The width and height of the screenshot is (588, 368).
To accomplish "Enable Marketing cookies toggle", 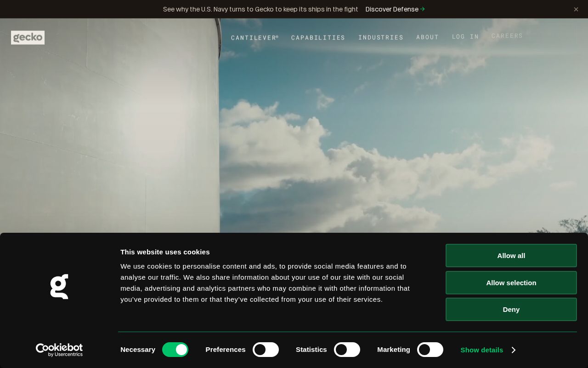I will (430, 350).
